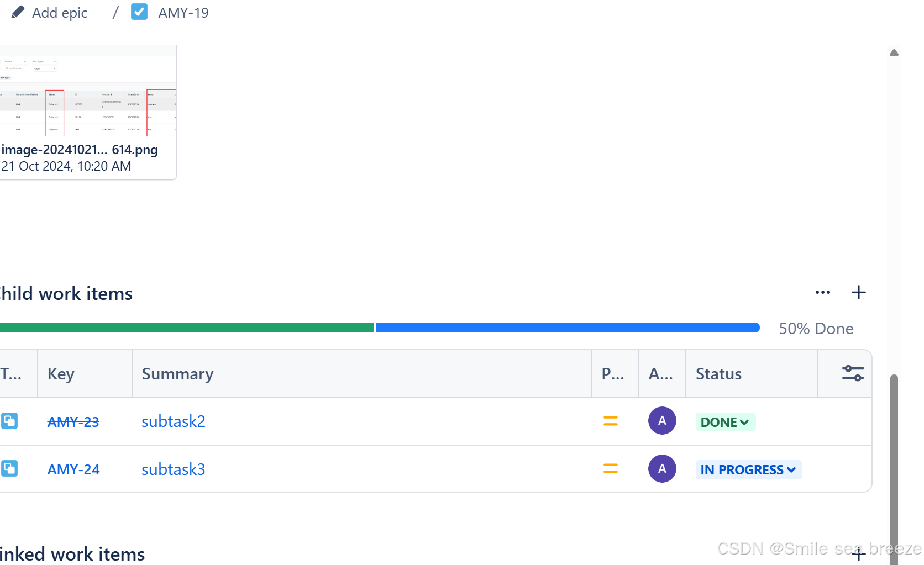The image size is (924, 565).
Task: Click the subtask type icon beside AMY-24
Action: point(9,468)
